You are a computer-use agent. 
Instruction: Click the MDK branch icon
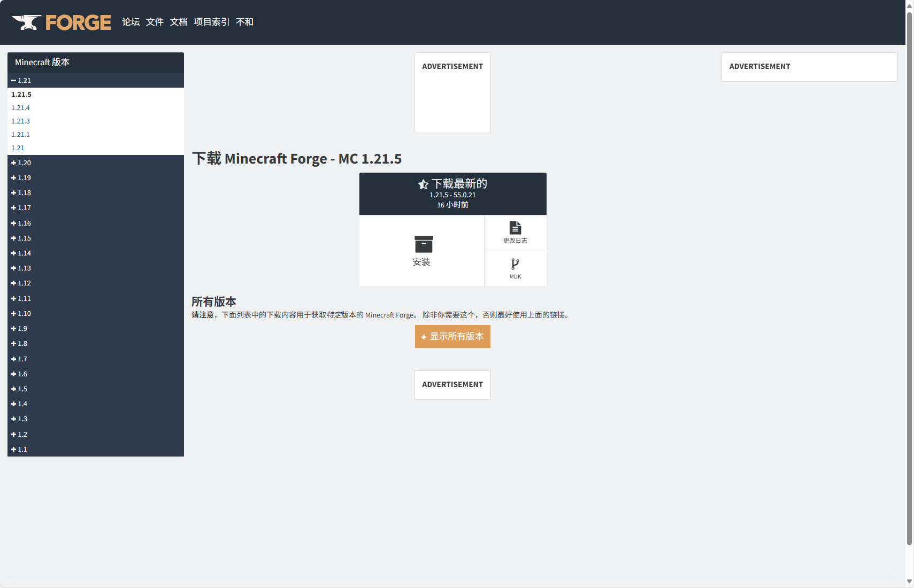(x=515, y=264)
